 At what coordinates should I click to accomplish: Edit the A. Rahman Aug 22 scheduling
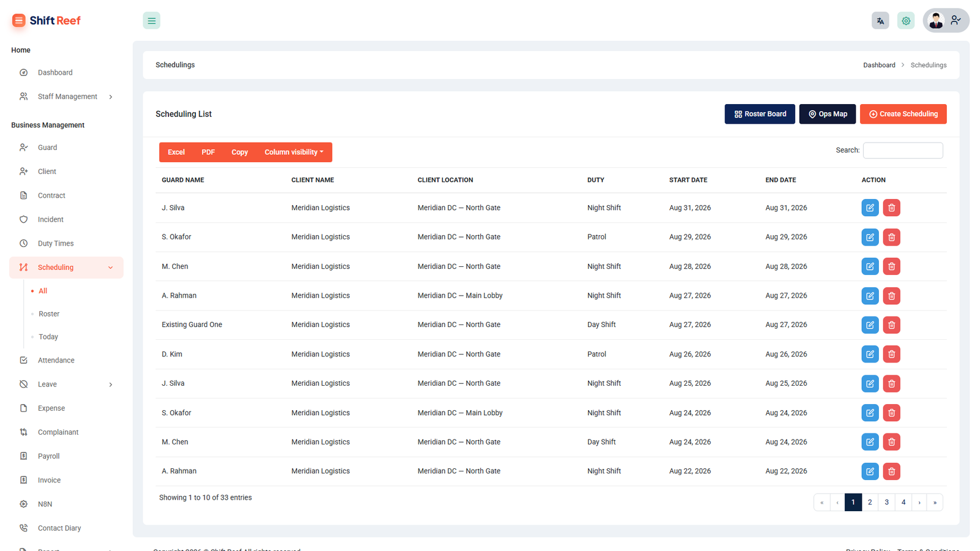(870, 471)
